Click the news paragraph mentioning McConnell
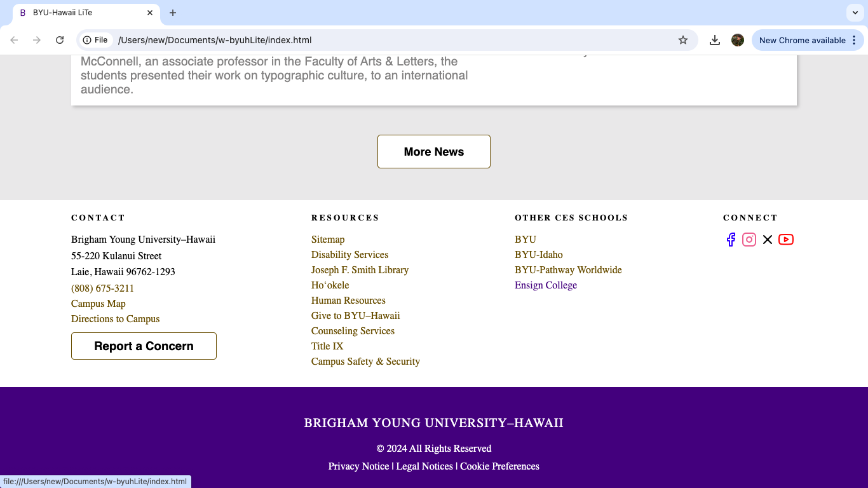Screen dimensions: 868x488 tap(275, 76)
